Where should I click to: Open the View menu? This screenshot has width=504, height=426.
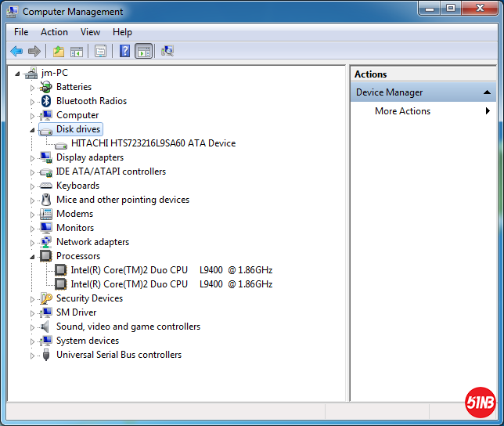(x=90, y=32)
